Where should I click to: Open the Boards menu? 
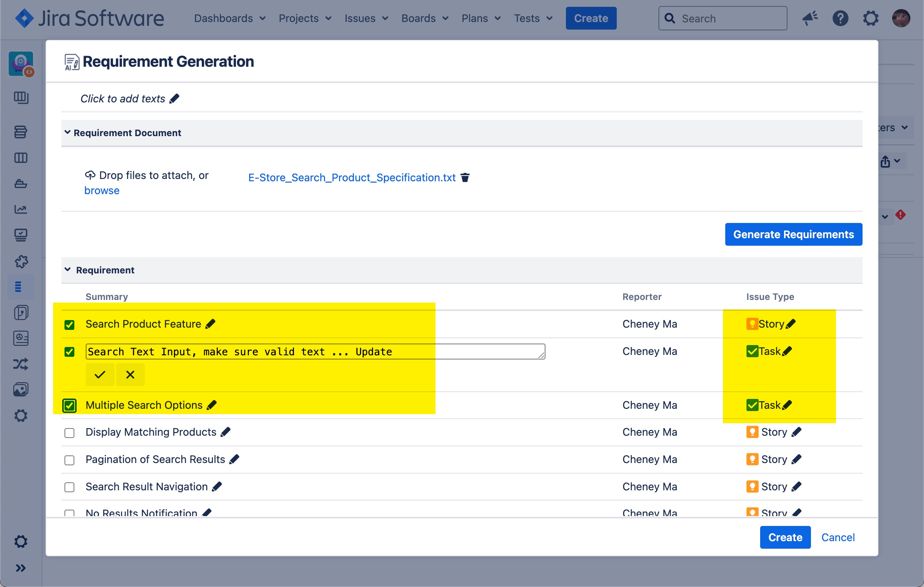pyautogui.click(x=424, y=18)
